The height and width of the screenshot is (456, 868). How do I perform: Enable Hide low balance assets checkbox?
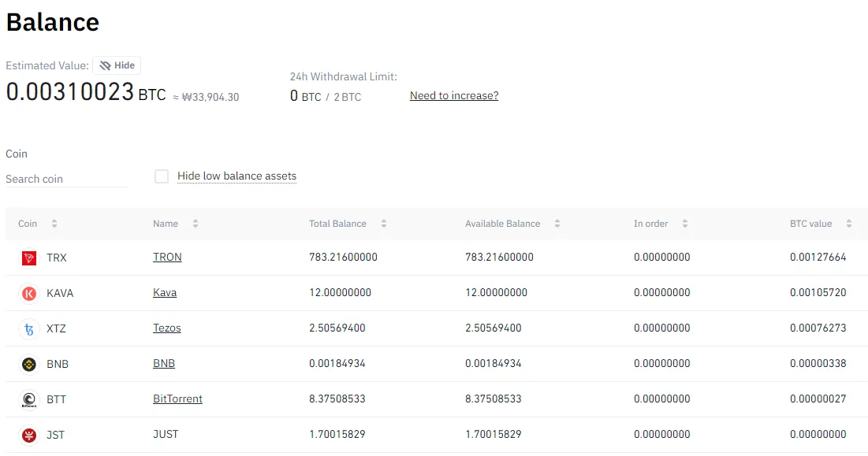point(162,176)
